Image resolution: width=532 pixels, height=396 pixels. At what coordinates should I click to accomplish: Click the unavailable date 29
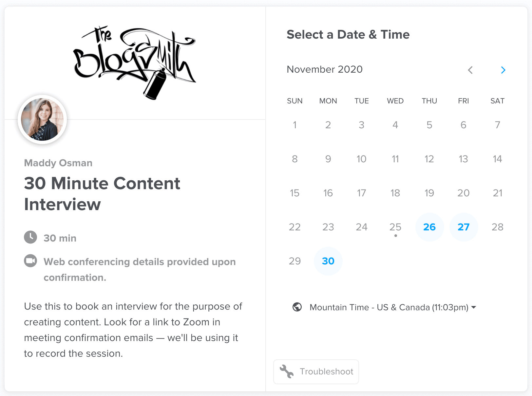click(295, 261)
